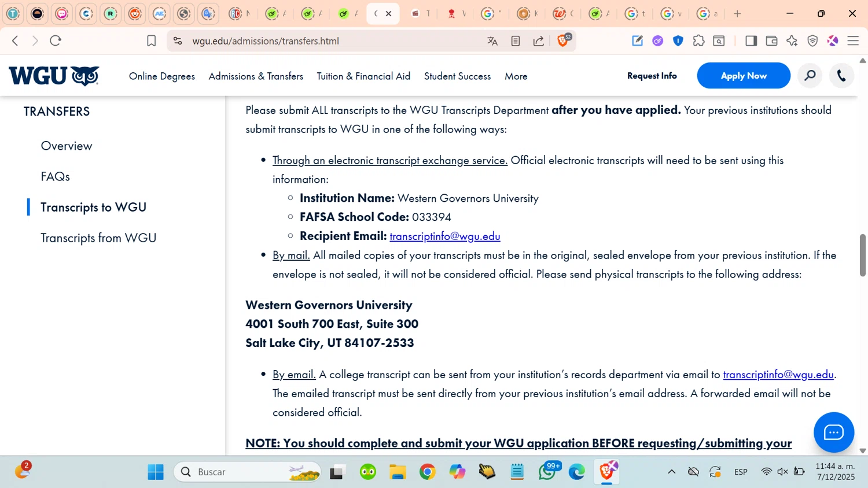This screenshot has width=868, height=488.
Task: Open the Tuition & Financial Aid menu
Action: click(363, 76)
